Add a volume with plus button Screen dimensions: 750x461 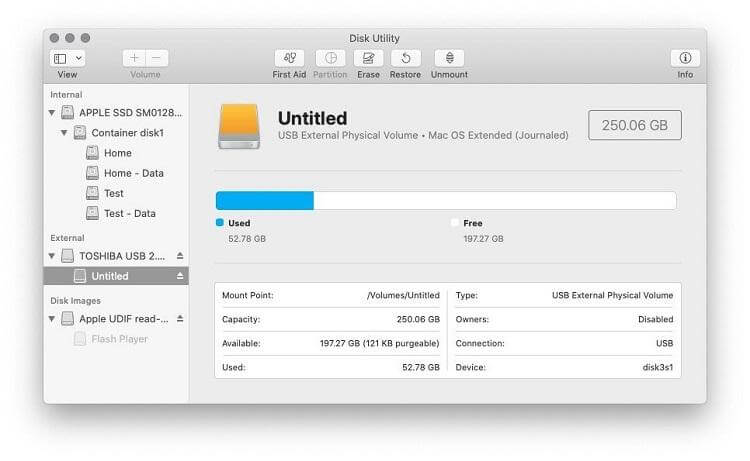click(135, 59)
